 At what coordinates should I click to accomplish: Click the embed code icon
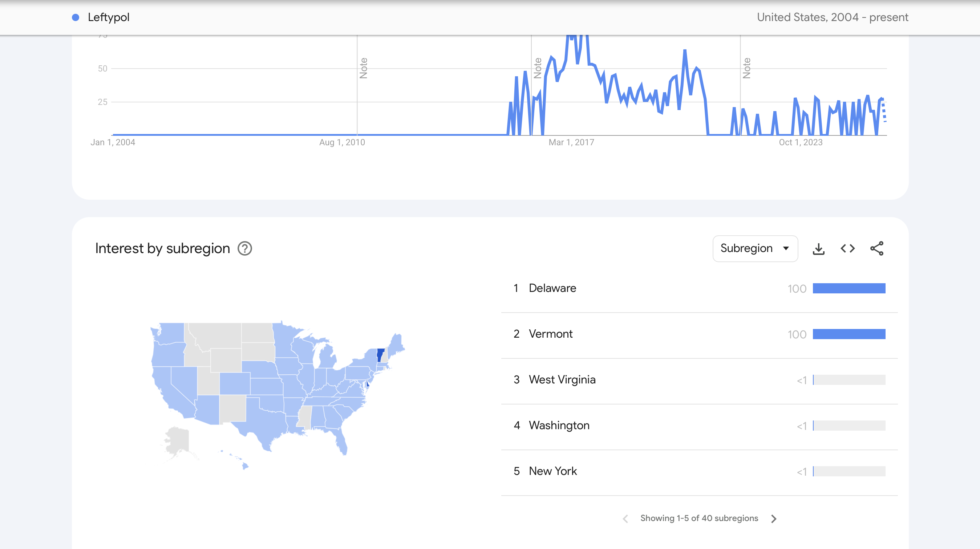[x=848, y=249]
